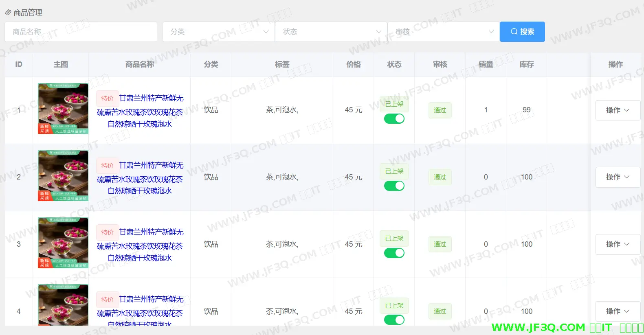The image size is (644, 335).
Task: Turn off the listing switch for product 2
Action: 394,186
